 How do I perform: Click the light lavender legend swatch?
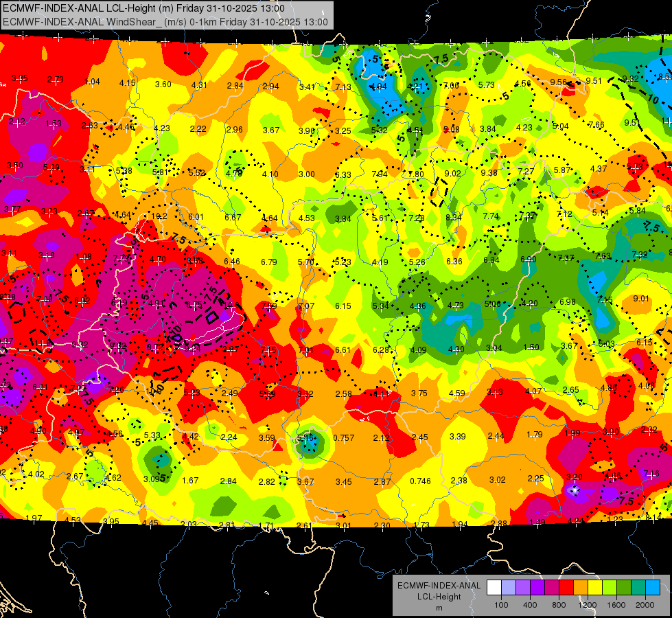[x=508, y=588]
